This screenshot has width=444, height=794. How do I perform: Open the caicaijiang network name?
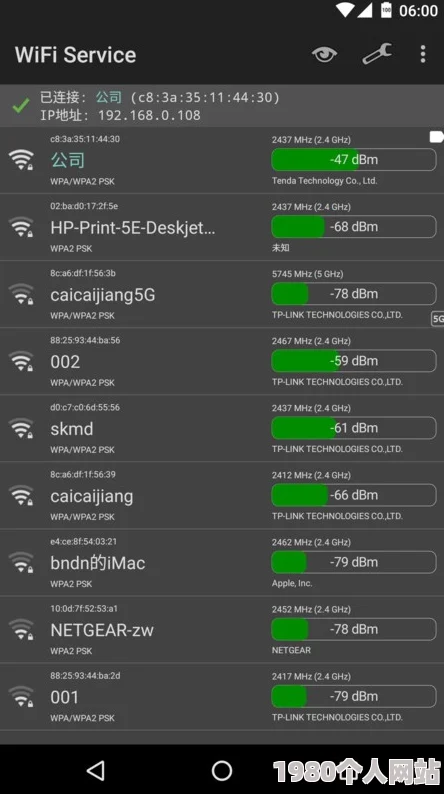tap(92, 496)
